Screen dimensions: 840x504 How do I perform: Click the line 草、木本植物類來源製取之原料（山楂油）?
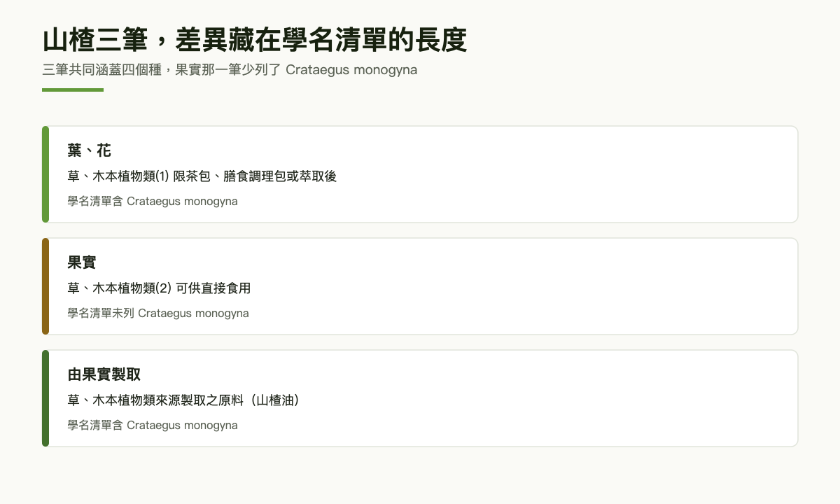183,400
